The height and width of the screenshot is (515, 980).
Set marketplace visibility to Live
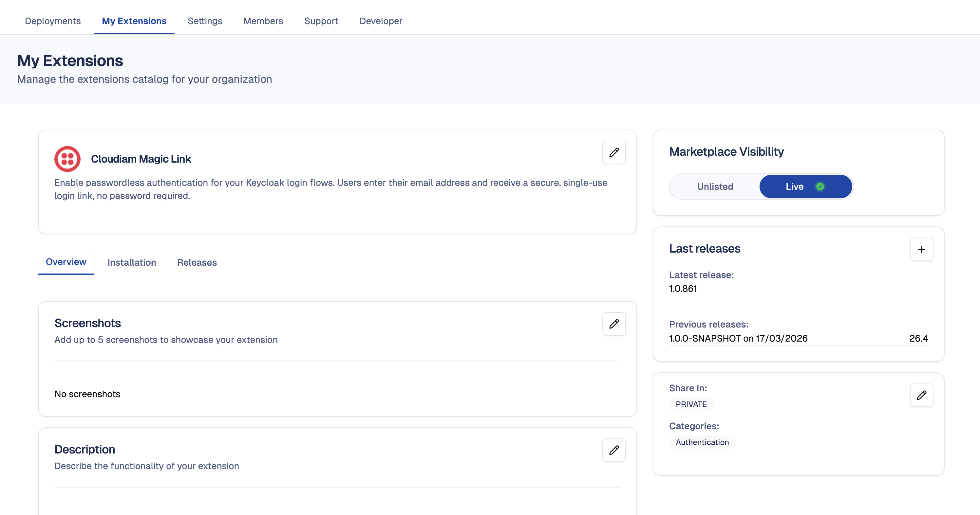pos(794,186)
